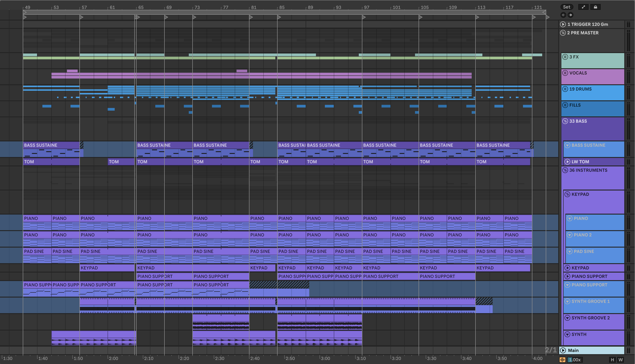
Task: Collapse the 19 DRUMS group track
Action: 565,89
